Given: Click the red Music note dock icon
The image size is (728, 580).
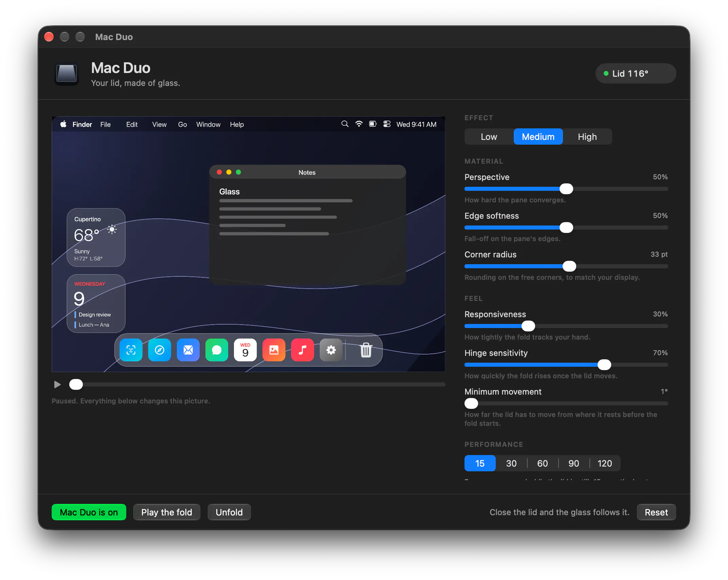Looking at the screenshot, I should pyautogui.click(x=302, y=350).
